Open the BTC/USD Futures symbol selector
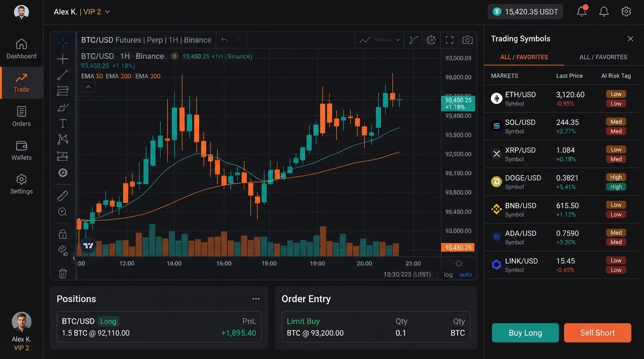 (146, 40)
